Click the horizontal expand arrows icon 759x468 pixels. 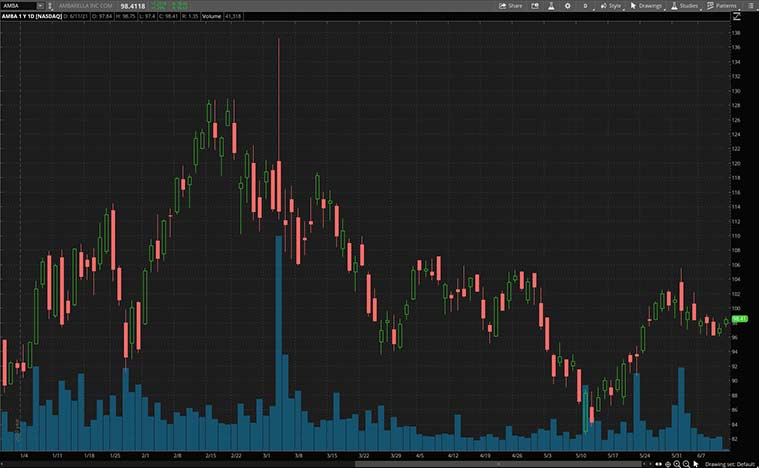(x=657, y=464)
